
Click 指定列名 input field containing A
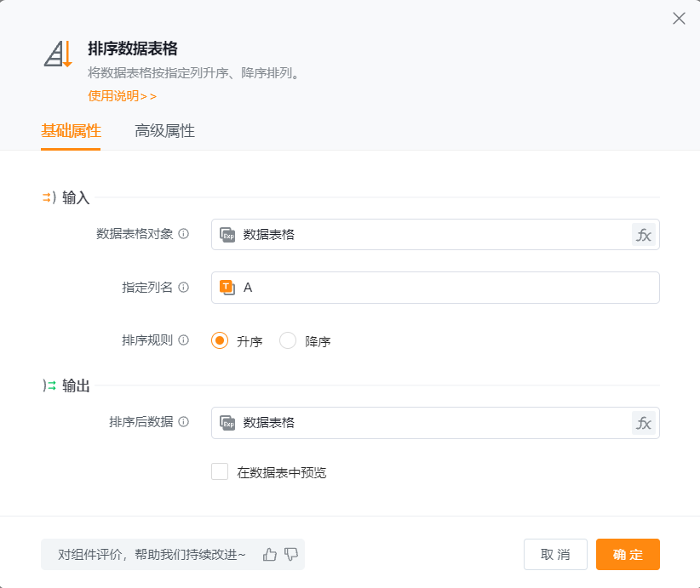(x=443, y=288)
